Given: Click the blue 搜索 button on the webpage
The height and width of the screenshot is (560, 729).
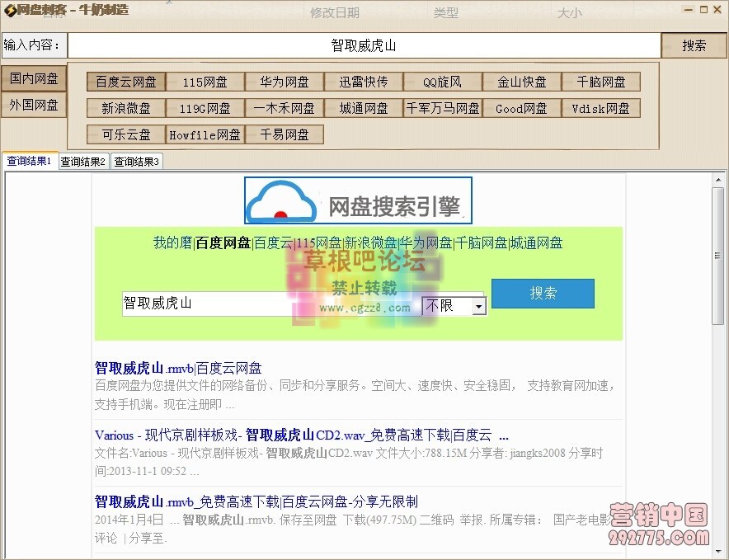Looking at the screenshot, I should click(x=543, y=294).
